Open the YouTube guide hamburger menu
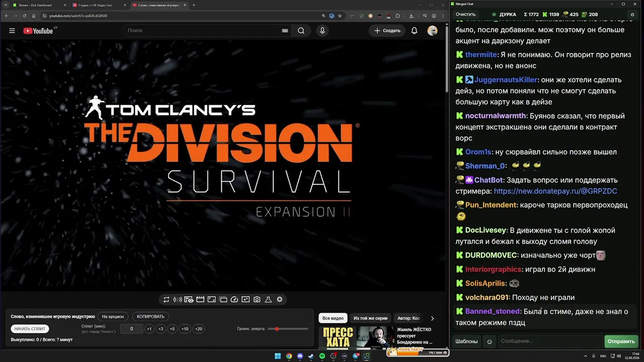The image size is (644, 362). click(12, 31)
